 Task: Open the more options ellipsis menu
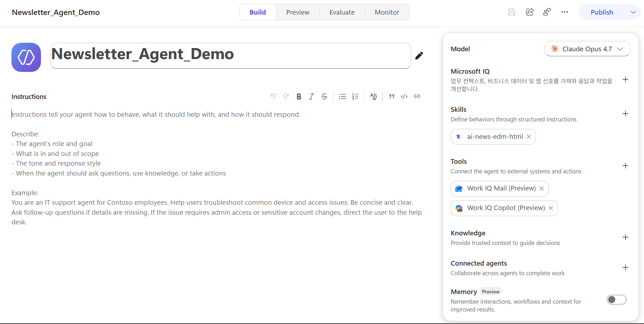[x=565, y=12]
